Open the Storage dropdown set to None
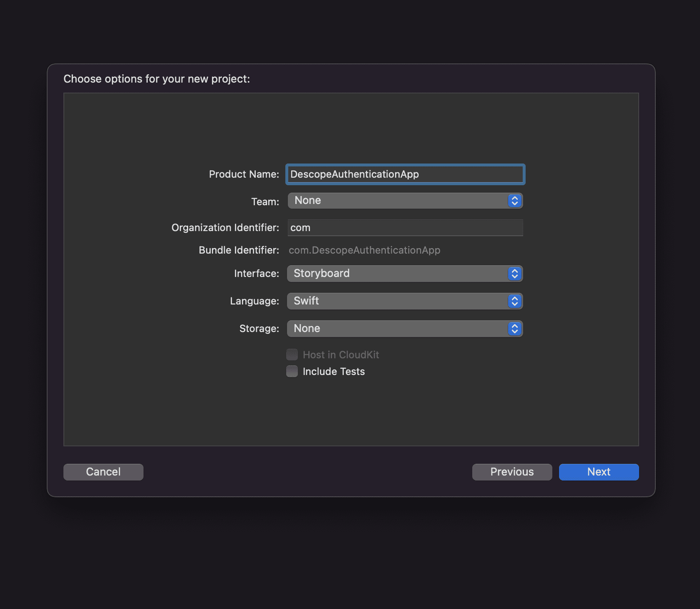The image size is (700, 609). point(404,329)
